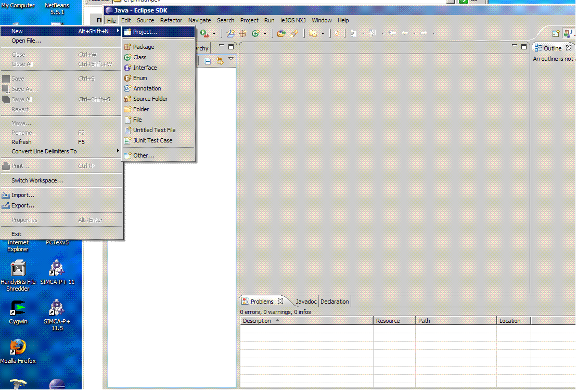The image size is (577, 392).
Task: Expand the dropdown arrow beside the folder icon
Action: [323, 34]
